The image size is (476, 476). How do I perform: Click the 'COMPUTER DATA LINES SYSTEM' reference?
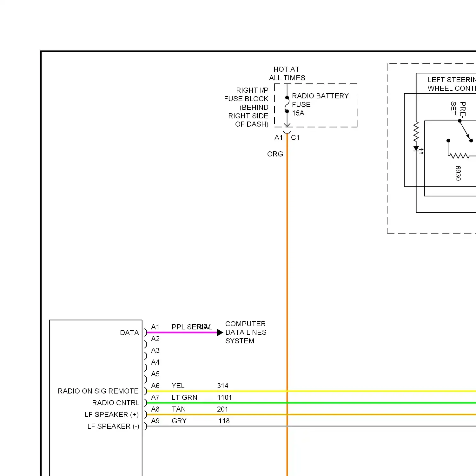(x=246, y=332)
